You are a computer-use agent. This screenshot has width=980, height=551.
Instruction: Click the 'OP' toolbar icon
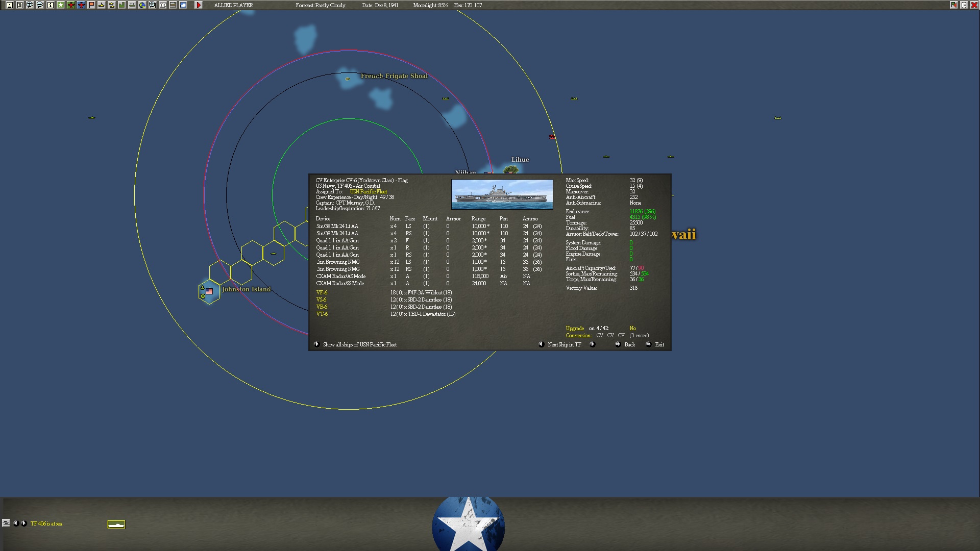tap(163, 5)
